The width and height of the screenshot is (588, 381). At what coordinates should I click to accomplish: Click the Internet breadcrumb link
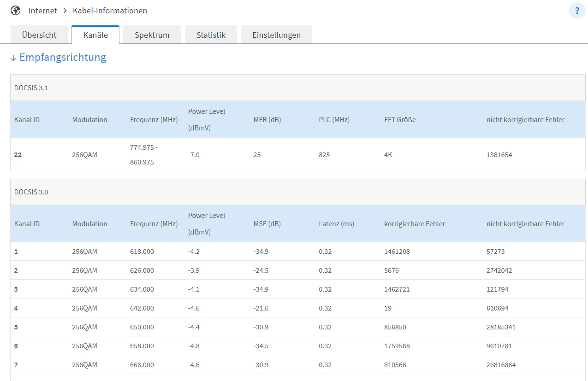42,11
